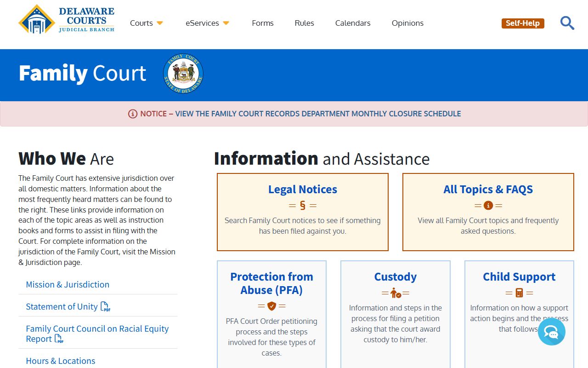Click PDF icon beside Statement of Unity
Screen dimensions: 588x368
(105, 307)
